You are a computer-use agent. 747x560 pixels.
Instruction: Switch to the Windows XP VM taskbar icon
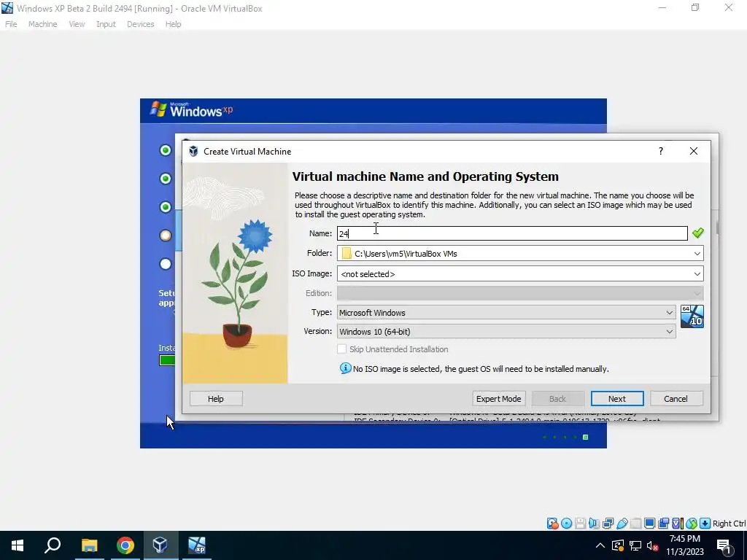[x=196, y=545]
